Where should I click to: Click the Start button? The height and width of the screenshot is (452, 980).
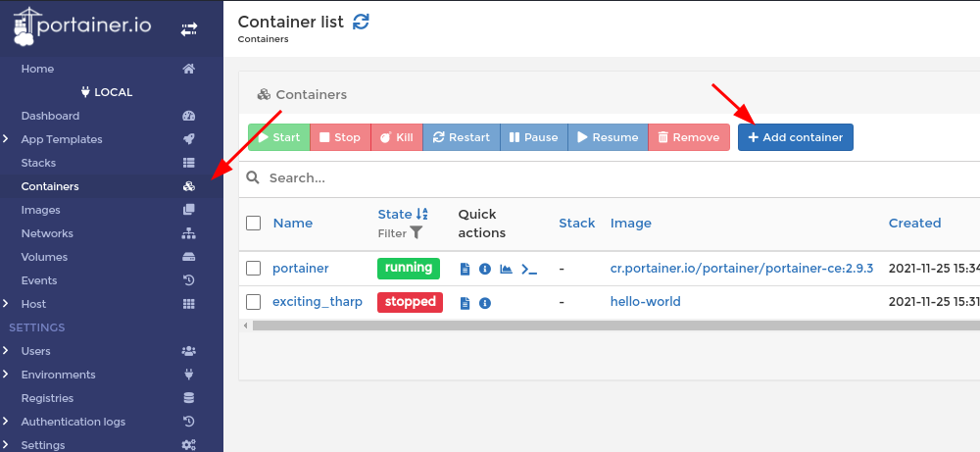(278, 137)
